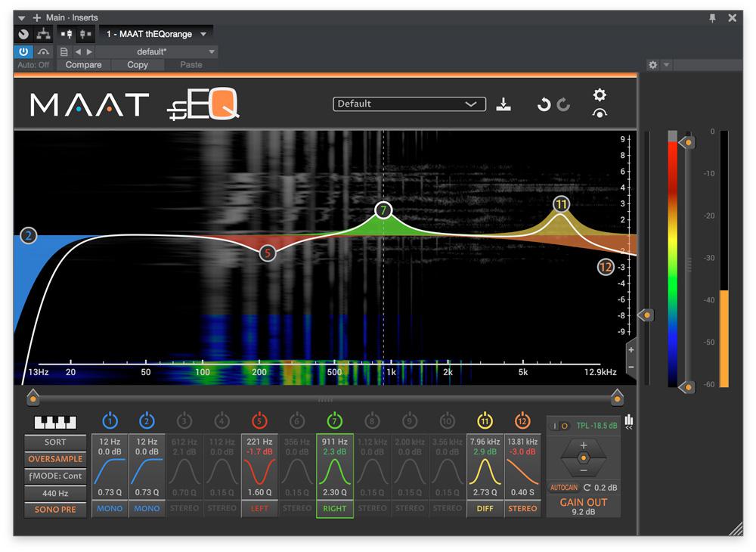Go to the next preset arrow
Viewport: 756px width, 552px height.
(89, 51)
